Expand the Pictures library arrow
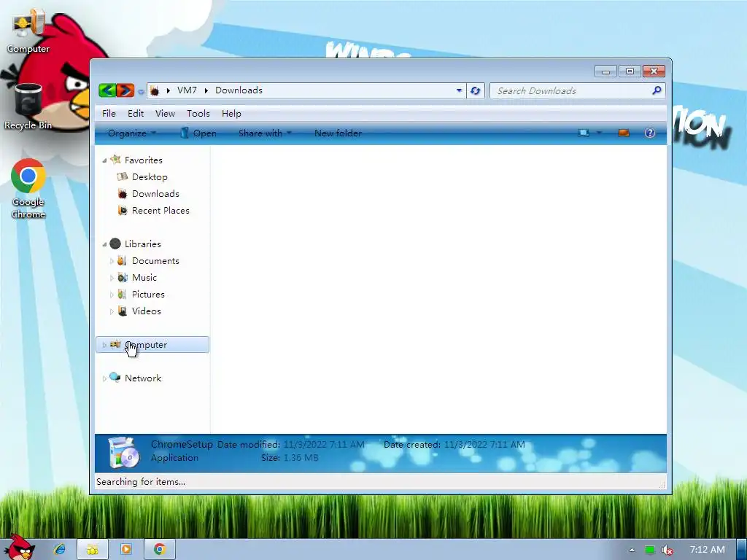The width and height of the screenshot is (747, 560). tap(112, 295)
